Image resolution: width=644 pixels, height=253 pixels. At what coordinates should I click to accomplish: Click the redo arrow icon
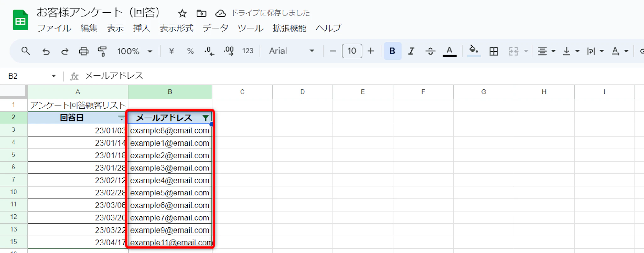point(65,51)
